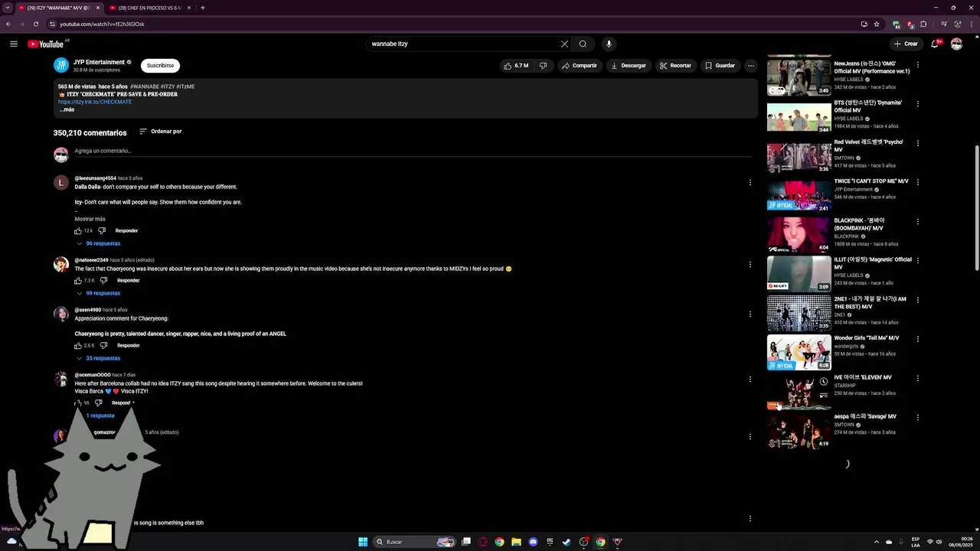The height and width of the screenshot is (551, 980).
Task: Go to YouTube home via logo
Action: tap(46, 44)
